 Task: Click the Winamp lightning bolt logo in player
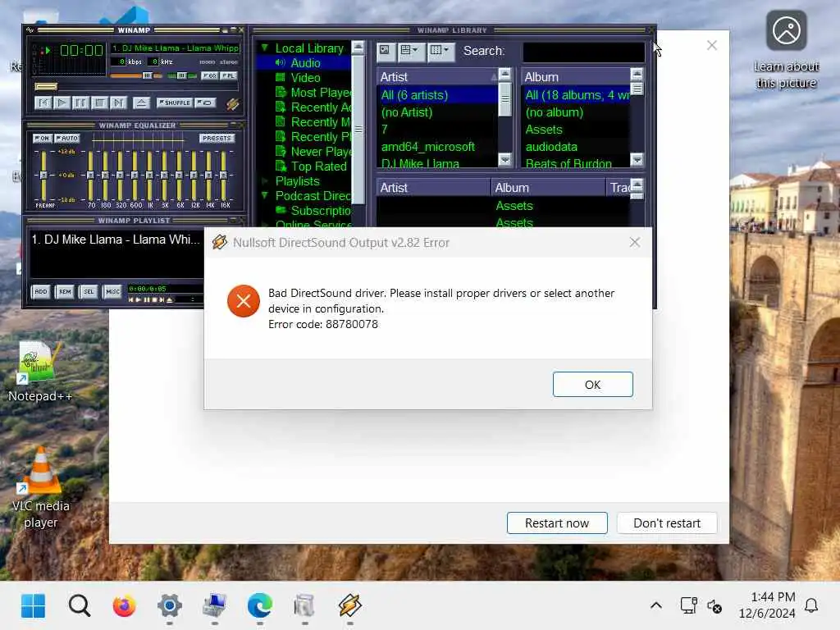click(x=232, y=103)
